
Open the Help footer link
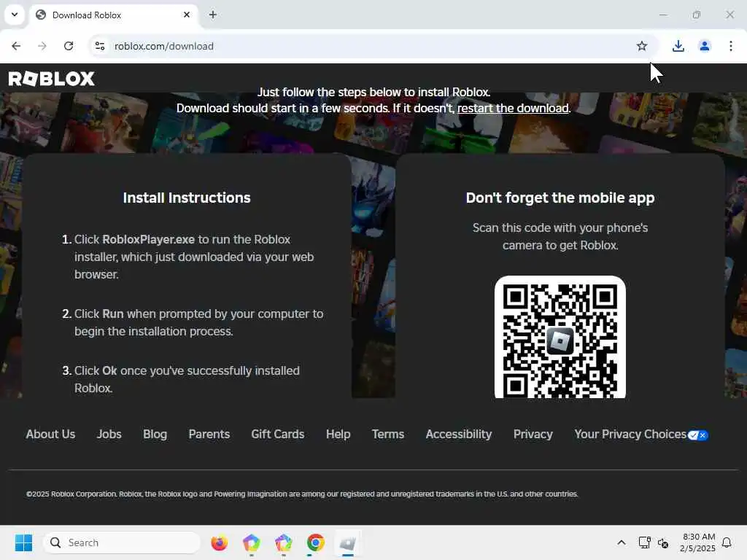click(338, 435)
